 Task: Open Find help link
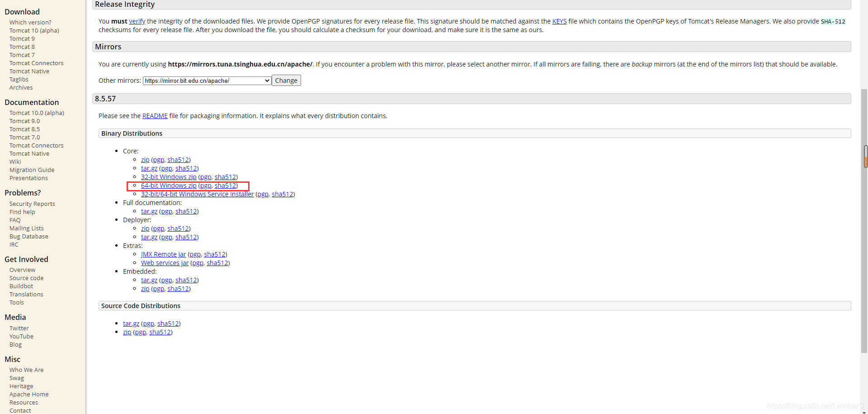(x=22, y=212)
